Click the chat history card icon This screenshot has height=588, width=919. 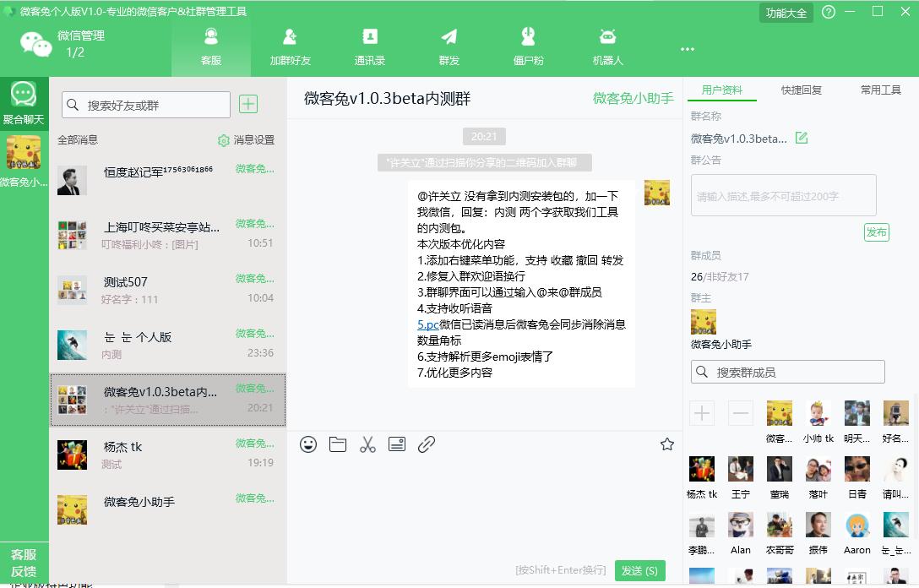pos(397,444)
